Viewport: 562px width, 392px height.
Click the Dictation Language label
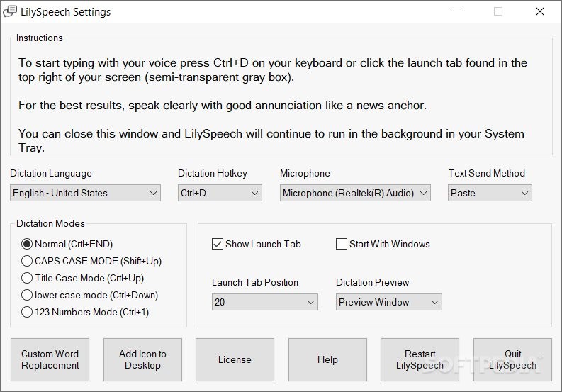coord(51,174)
